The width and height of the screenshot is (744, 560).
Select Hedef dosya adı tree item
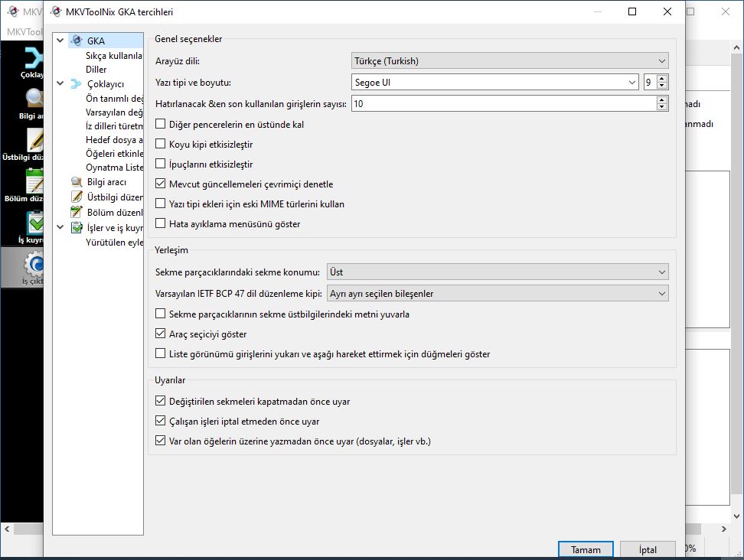coord(114,140)
